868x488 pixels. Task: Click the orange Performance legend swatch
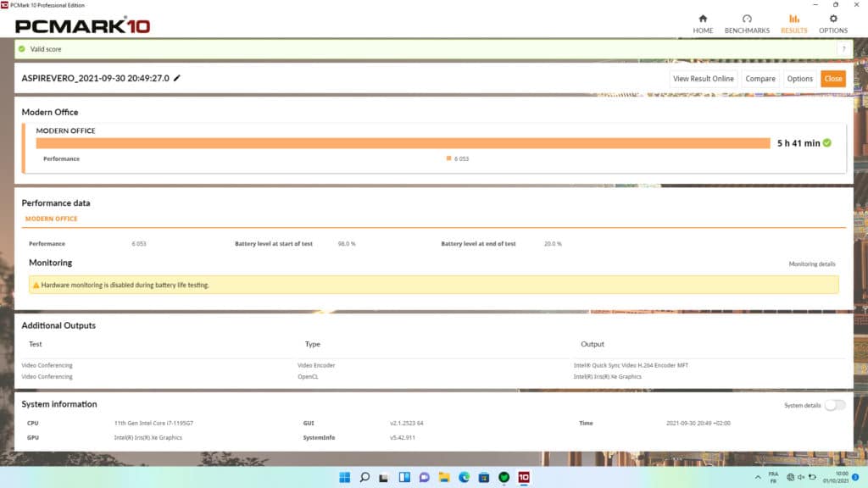coord(448,158)
